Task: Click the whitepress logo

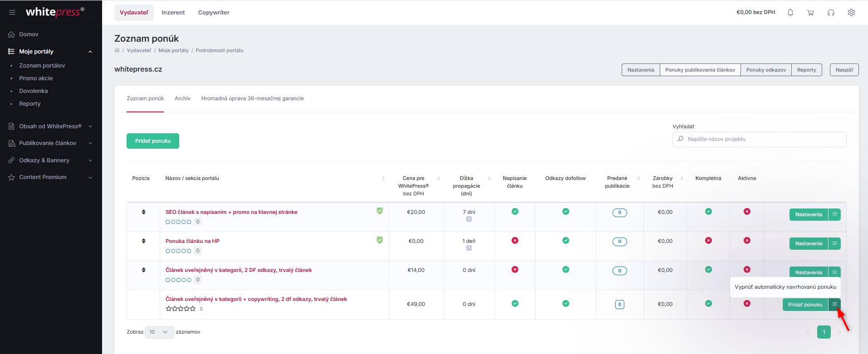Action: 55,12
